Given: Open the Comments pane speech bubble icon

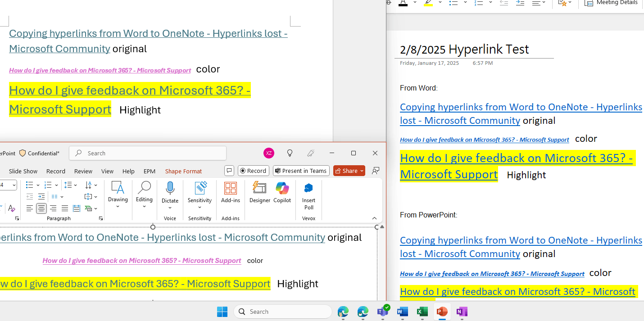Looking at the screenshot, I should (229, 171).
